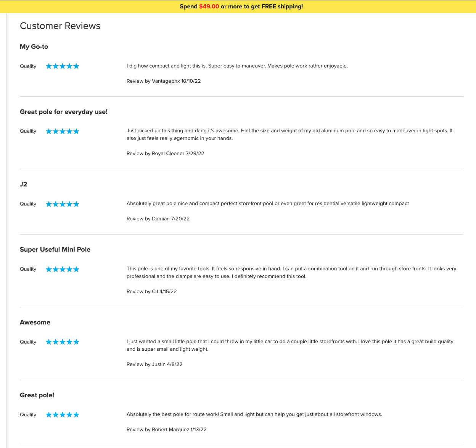Click the star rating on the My Go-to review
The height and width of the screenshot is (448, 476).
(x=63, y=66)
